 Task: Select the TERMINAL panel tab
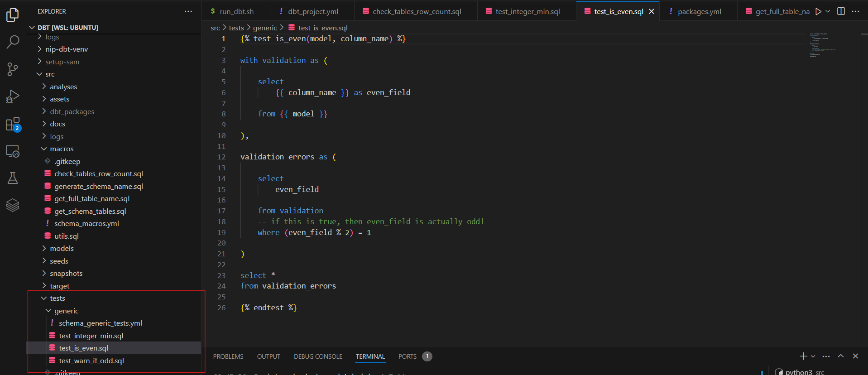coord(370,356)
